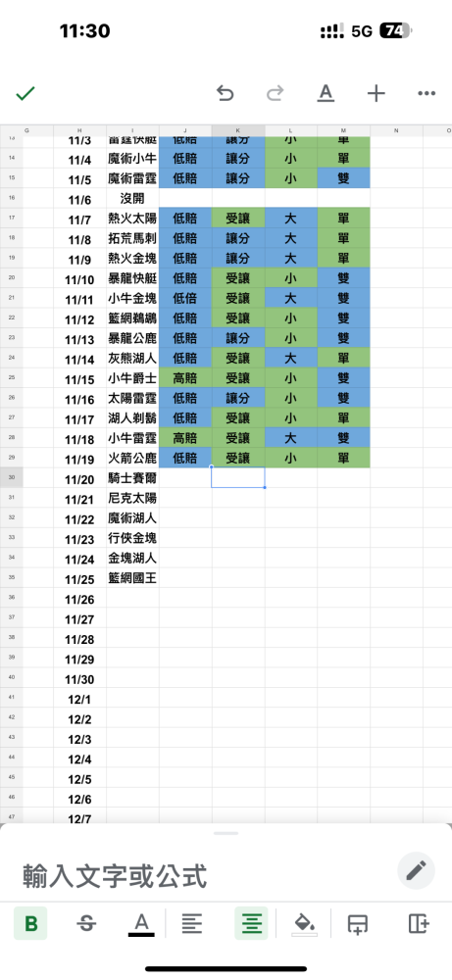The width and height of the screenshot is (452, 980).
Task: Select the cell 籃網鵜鶘
Action: pyautogui.click(x=132, y=318)
